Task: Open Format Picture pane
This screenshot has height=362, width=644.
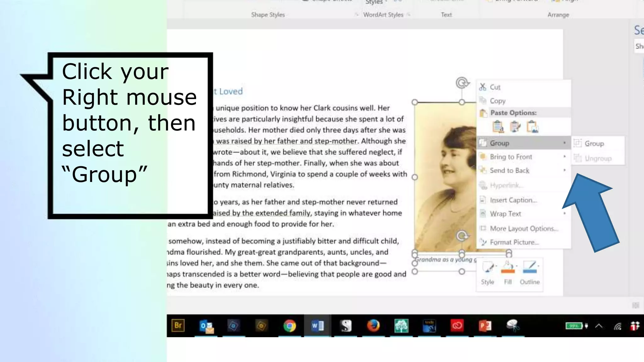Action: 514,242
